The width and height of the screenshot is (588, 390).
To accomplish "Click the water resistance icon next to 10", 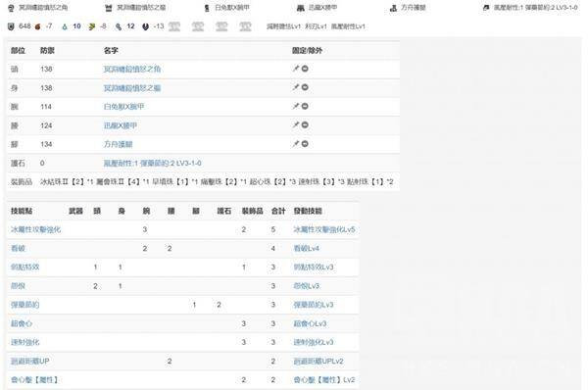I will pyautogui.click(x=65, y=26).
